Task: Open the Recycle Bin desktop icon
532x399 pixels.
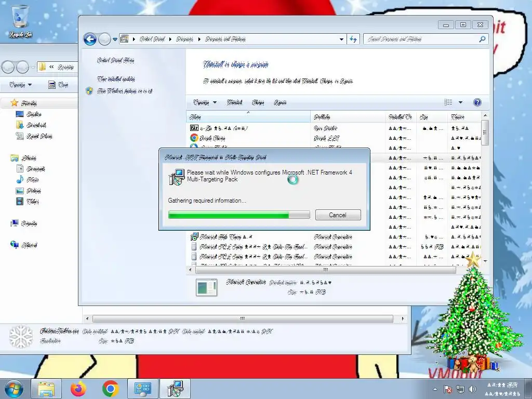Action: (20, 21)
